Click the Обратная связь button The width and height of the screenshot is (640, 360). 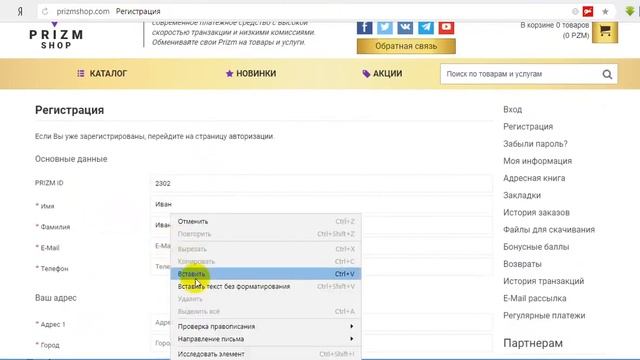click(406, 46)
